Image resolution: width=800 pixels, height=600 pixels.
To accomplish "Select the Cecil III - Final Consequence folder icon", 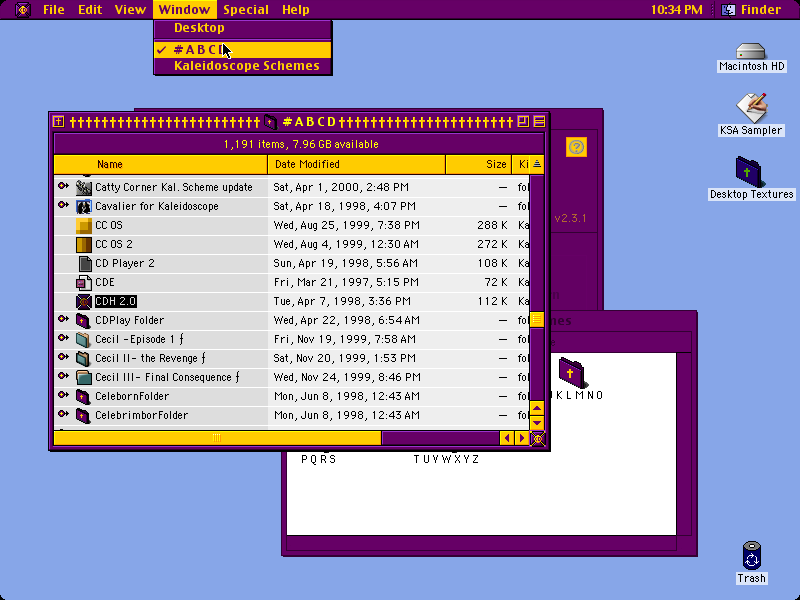I will click(x=83, y=378).
